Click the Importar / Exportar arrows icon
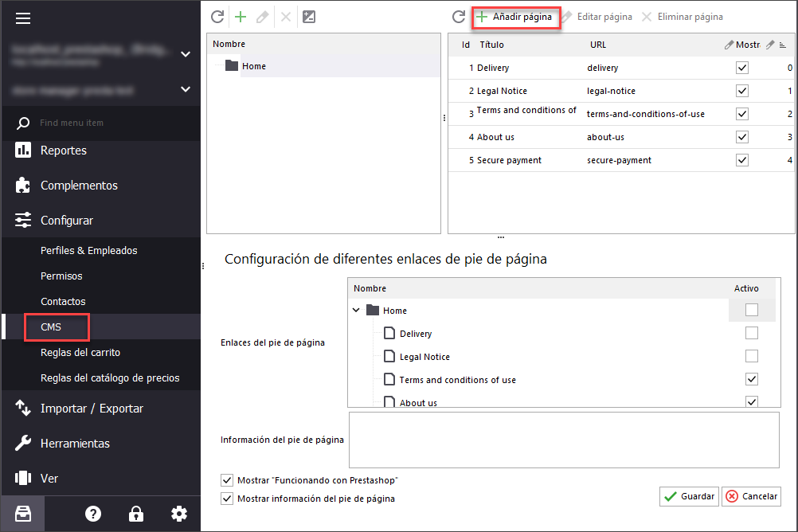The image size is (798, 532). (x=23, y=409)
